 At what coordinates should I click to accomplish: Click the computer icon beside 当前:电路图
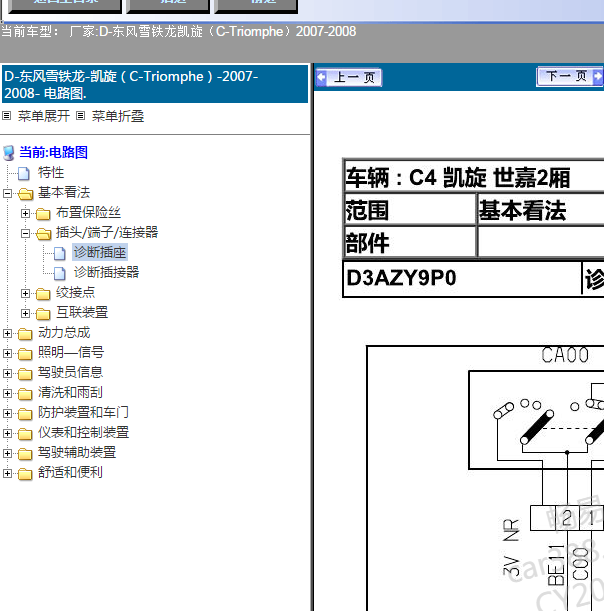coord(9,153)
